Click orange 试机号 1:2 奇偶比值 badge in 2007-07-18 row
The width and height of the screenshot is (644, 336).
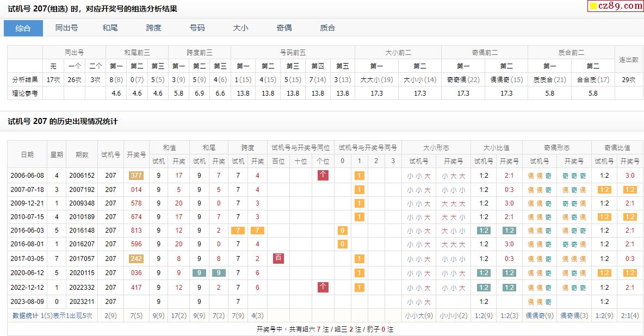tap(605, 190)
